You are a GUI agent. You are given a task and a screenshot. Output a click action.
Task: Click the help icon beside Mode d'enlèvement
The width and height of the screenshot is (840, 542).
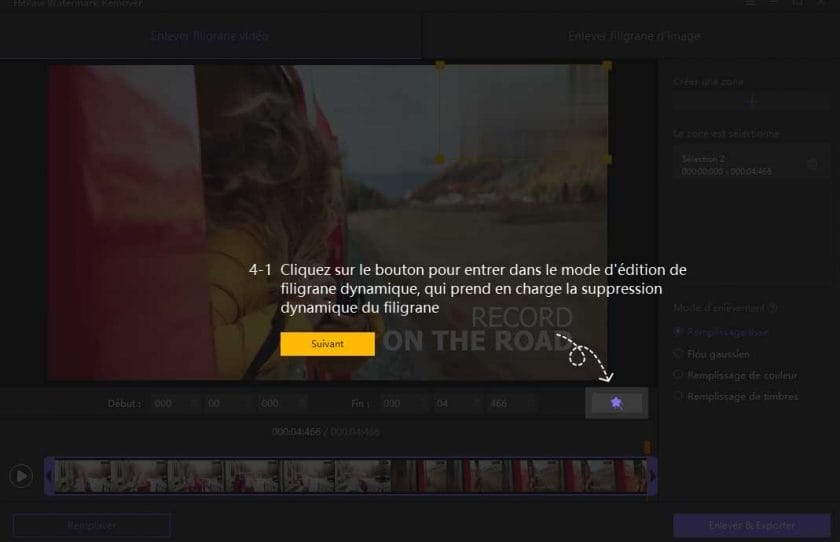773,309
